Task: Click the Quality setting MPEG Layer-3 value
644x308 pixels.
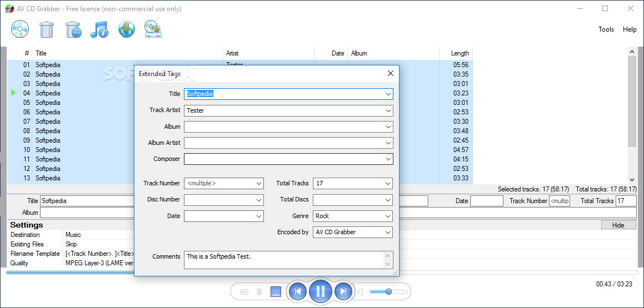Action: click(x=100, y=263)
